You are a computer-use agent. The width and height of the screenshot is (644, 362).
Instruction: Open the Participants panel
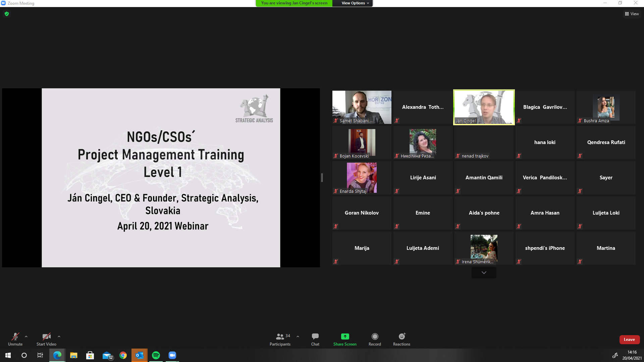pyautogui.click(x=280, y=340)
